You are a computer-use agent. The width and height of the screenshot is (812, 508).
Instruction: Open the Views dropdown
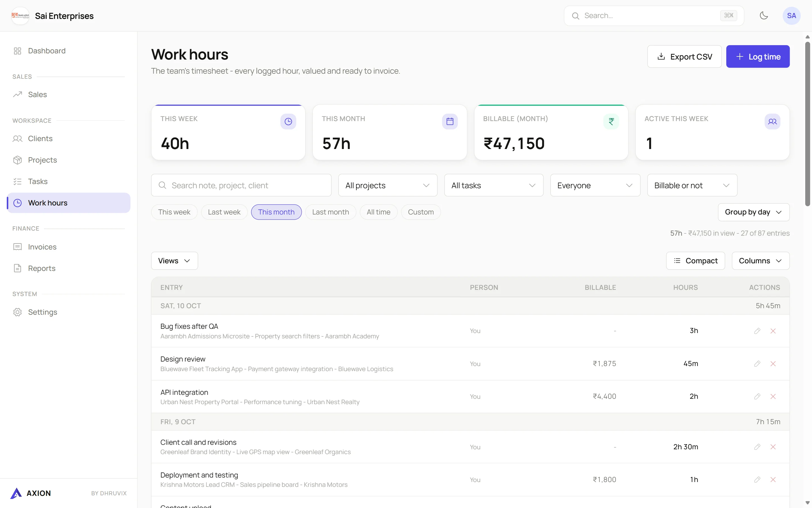pyautogui.click(x=174, y=261)
